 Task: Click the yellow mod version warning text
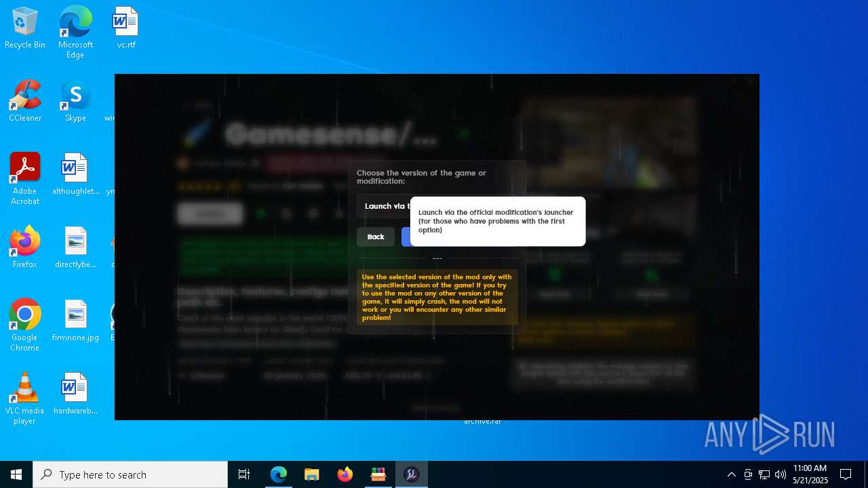click(437, 297)
